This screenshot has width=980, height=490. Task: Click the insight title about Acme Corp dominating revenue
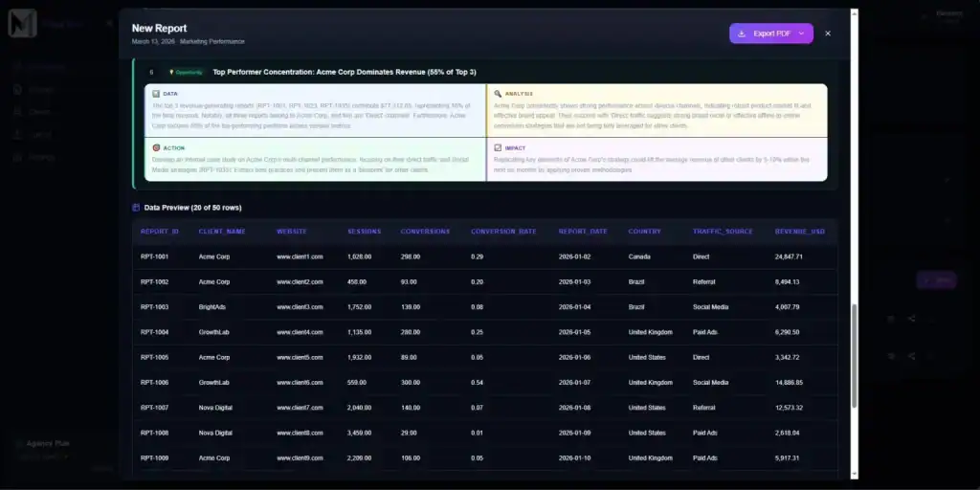coord(345,73)
